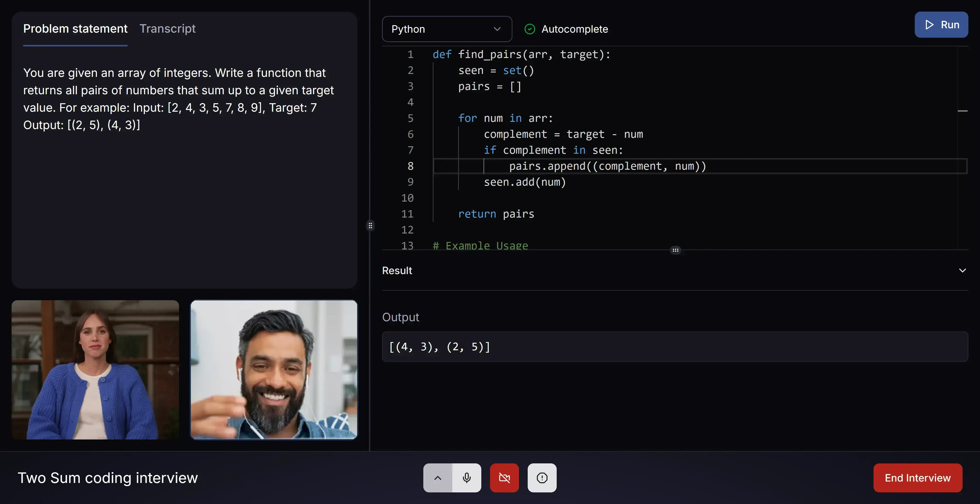This screenshot has height=504, width=980.
Task: Click the woman's video thumbnail
Action: pos(95,370)
